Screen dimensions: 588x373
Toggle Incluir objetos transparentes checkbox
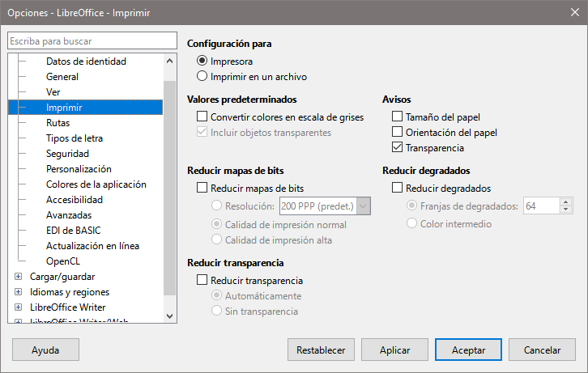click(202, 132)
